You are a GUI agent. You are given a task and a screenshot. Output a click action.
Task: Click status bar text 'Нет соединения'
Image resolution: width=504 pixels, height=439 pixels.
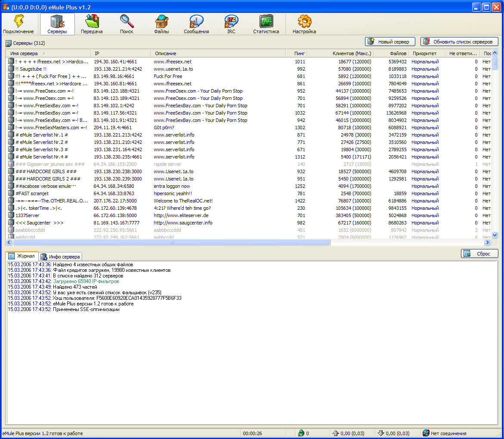click(x=448, y=433)
